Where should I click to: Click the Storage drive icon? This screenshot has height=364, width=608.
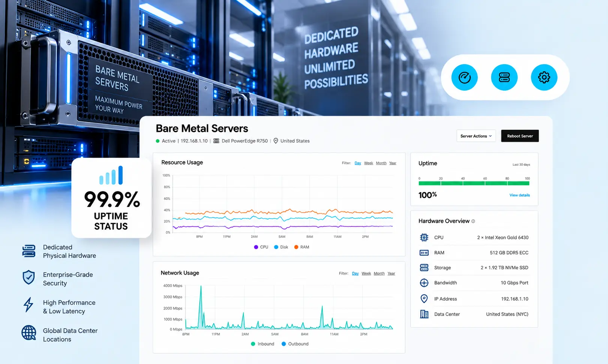[x=424, y=268]
